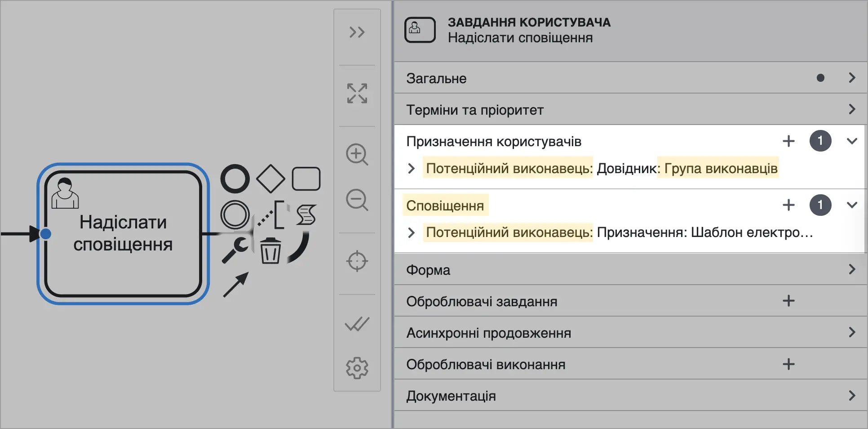Add entry to Призначення користувачів with plus

789,141
